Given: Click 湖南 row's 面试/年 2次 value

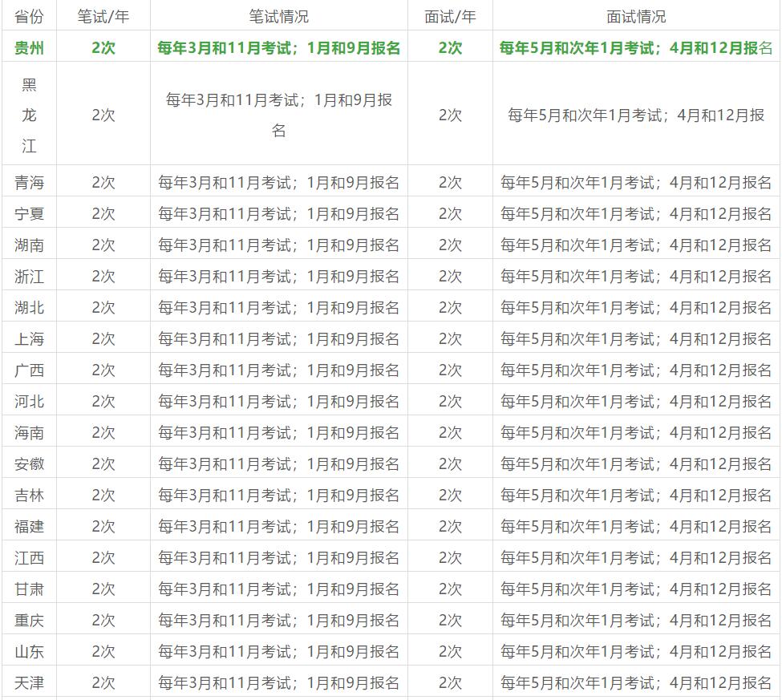Looking at the screenshot, I should [x=450, y=245].
